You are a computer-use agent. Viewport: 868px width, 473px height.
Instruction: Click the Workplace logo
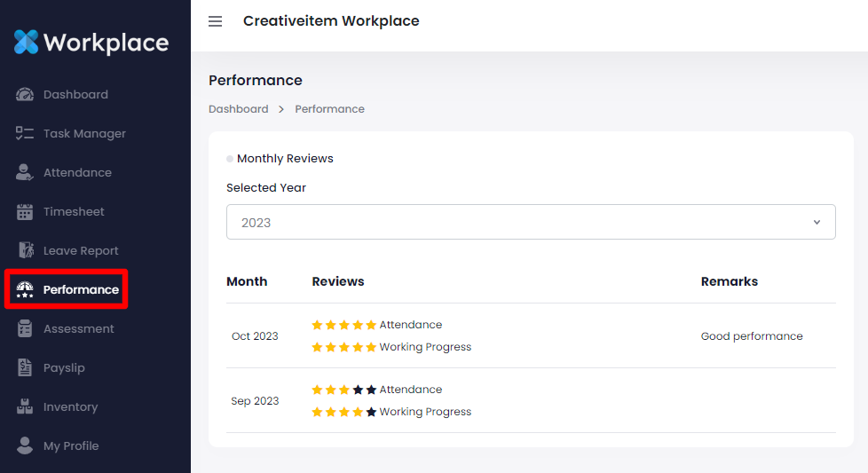click(x=91, y=43)
